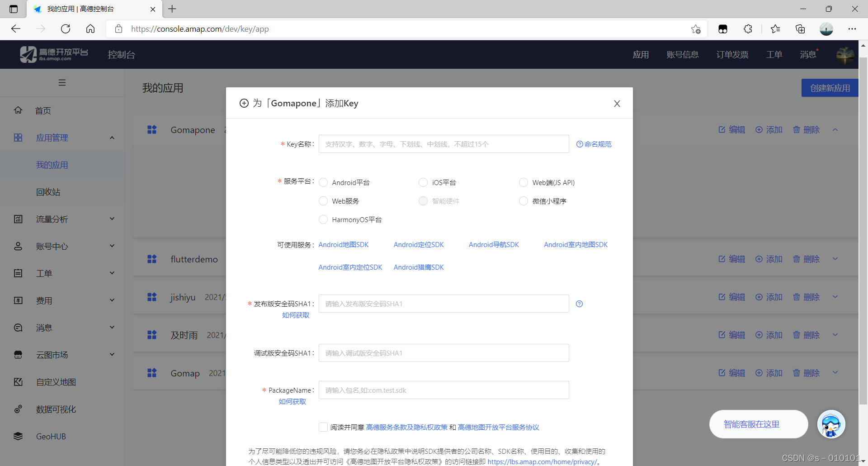Open 如何获取 link under PackageName
Screen dimensions: 868x466
click(292, 402)
